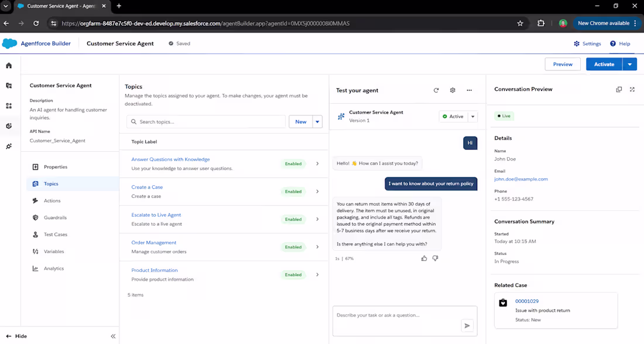This screenshot has height=344, width=644.
Task: Send the message with arrow button
Action: [467, 325]
